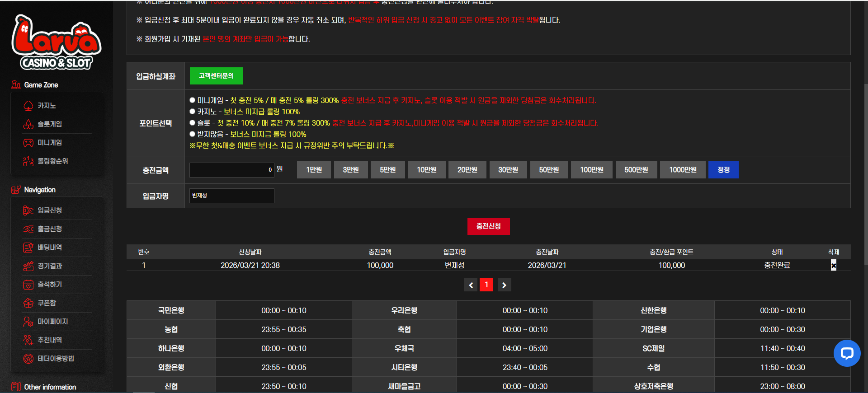This screenshot has width=868, height=393.
Task: Click the red 충전신청 button
Action: pyautogui.click(x=489, y=226)
